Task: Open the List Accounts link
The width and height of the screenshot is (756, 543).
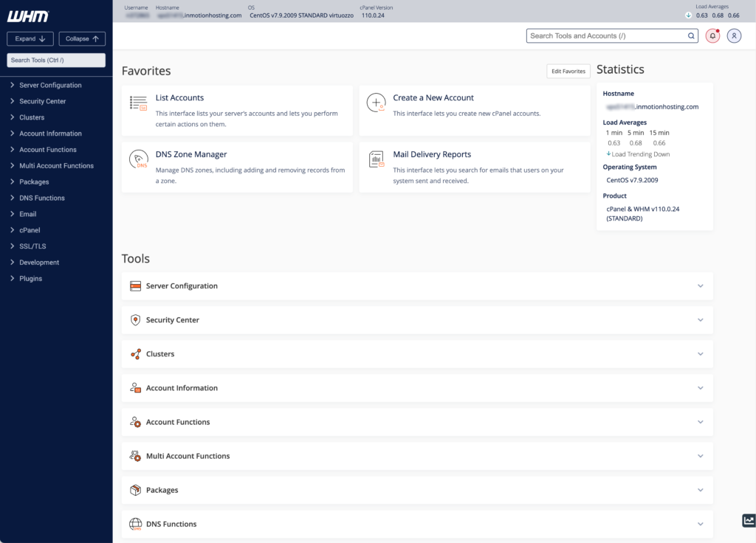Action: coord(179,98)
